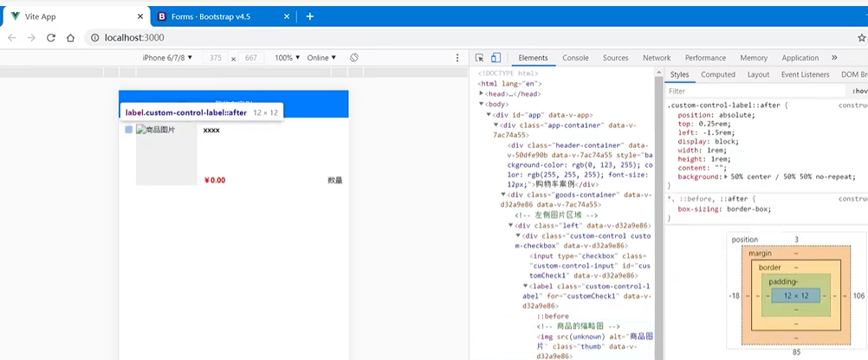Collapse the custom-control custom-checkbox div node
Screen dimensions: 868x360
(x=517, y=236)
